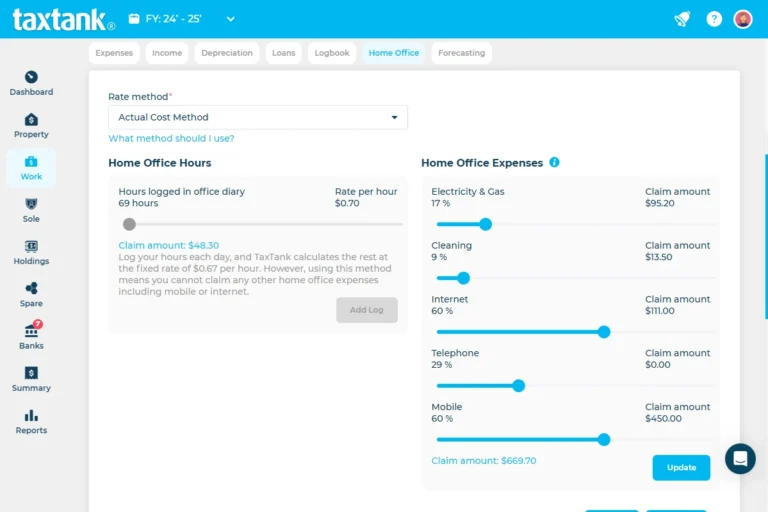Select the Home Office tab

[394, 53]
